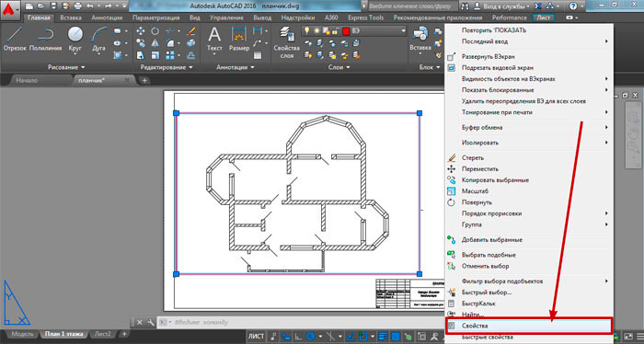Expand the Рисование panel dropdown
Image resolution: width=644 pixels, height=344 pixels.
click(66, 67)
